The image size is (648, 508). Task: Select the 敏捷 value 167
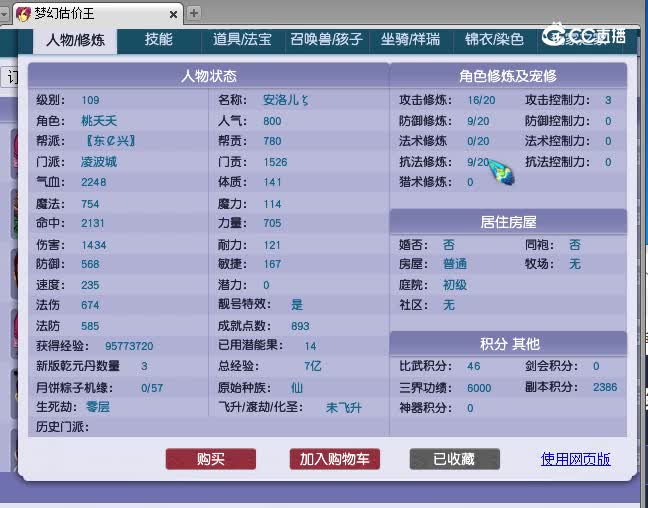click(272, 264)
